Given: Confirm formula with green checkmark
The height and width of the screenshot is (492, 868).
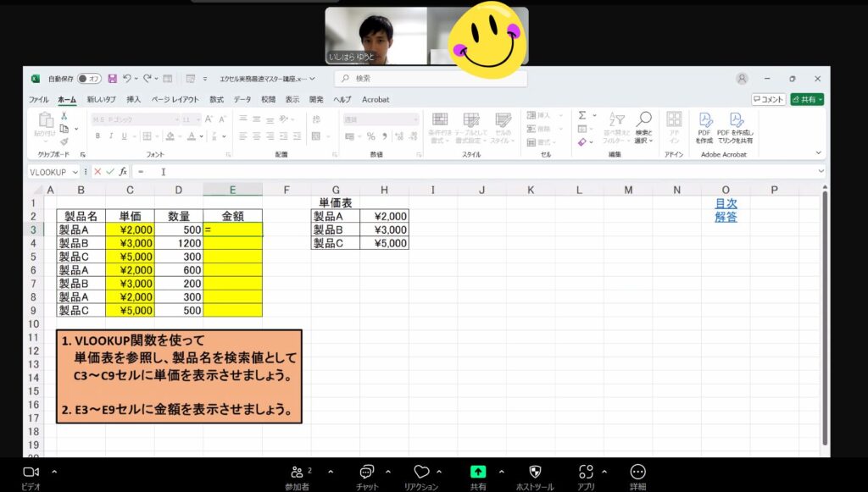Looking at the screenshot, I should pos(109,171).
